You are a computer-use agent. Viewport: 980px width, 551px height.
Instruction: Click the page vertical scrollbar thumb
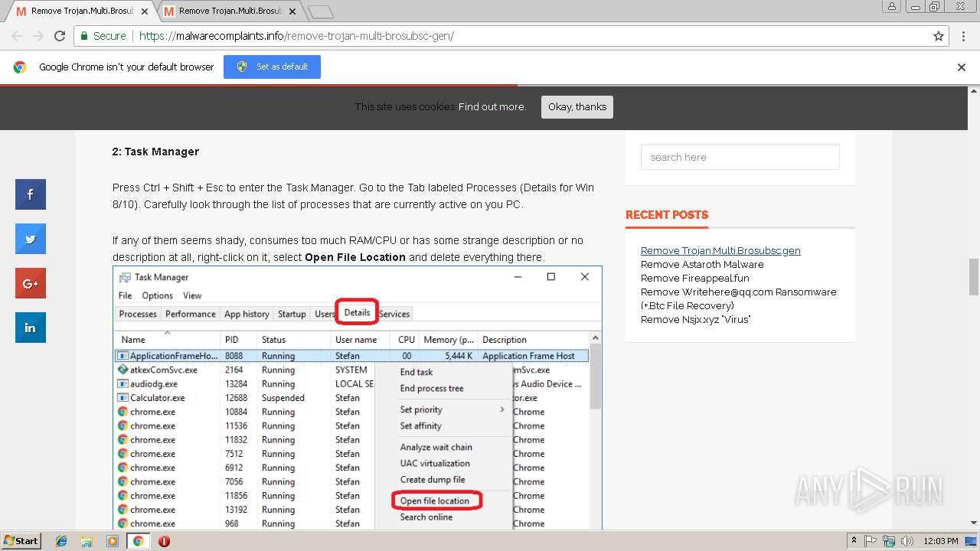pyautogui.click(x=974, y=277)
